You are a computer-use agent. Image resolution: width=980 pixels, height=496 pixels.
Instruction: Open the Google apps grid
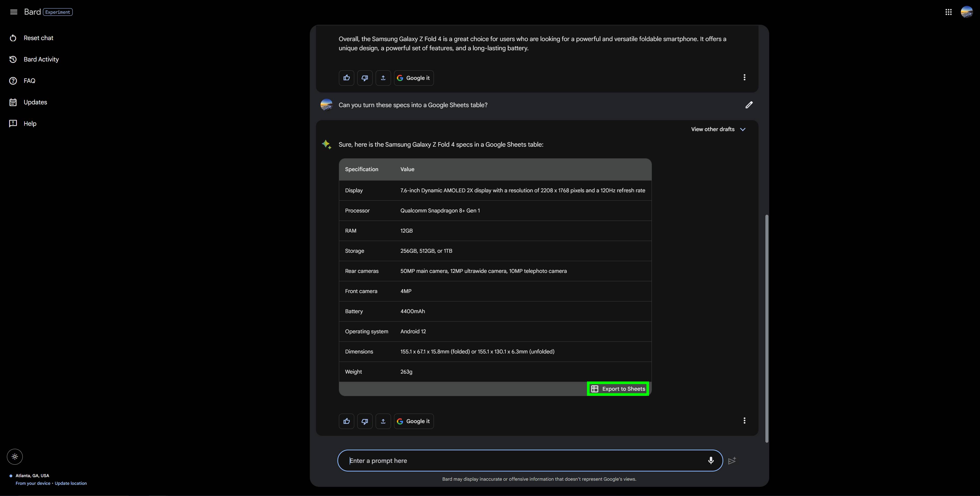pyautogui.click(x=948, y=12)
